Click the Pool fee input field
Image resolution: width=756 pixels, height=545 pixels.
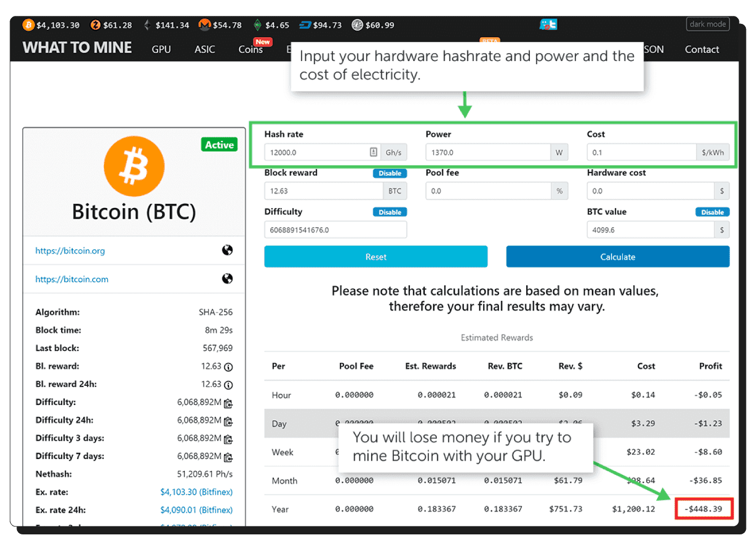pos(488,191)
